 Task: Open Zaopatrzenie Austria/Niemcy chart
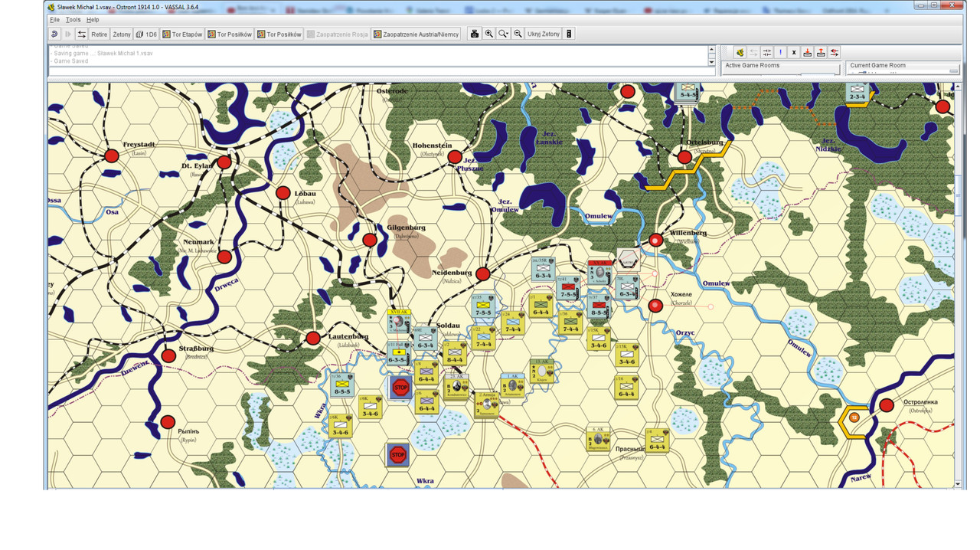click(416, 34)
